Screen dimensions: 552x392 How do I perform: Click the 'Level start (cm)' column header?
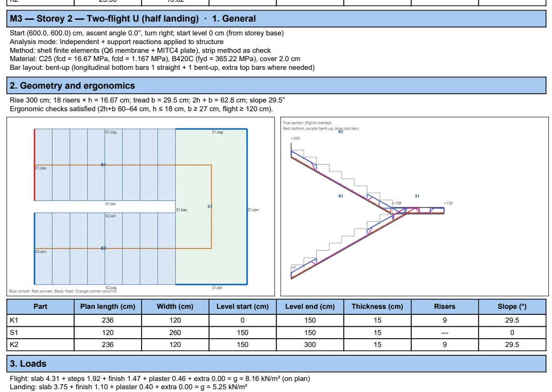point(243,307)
